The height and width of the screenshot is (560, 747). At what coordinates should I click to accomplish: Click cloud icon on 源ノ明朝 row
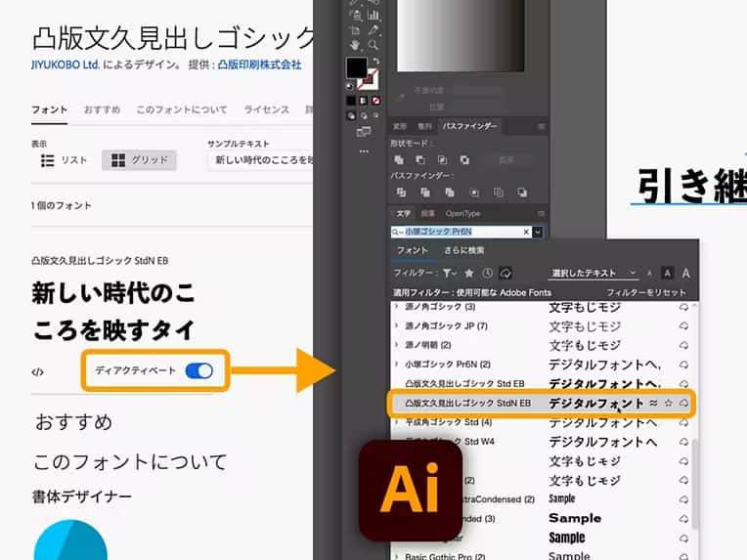tap(683, 345)
